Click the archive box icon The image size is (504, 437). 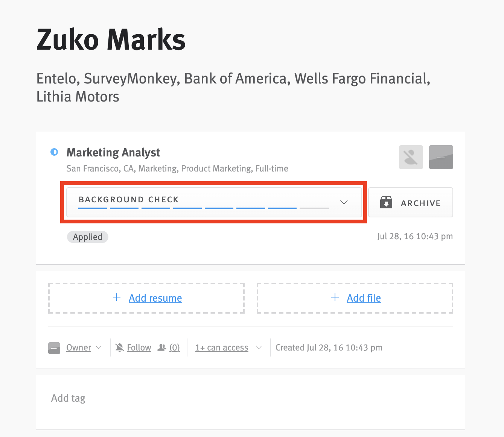point(386,203)
